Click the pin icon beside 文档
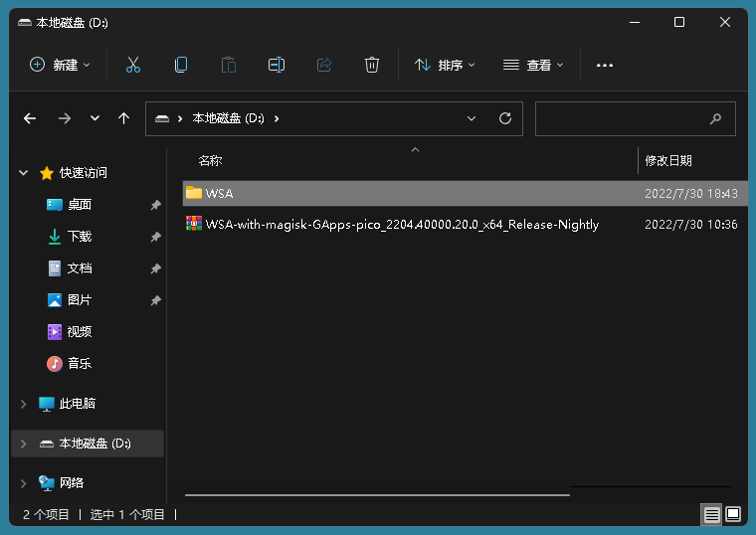This screenshot has height=535, width=756. [x=155, y=268]
